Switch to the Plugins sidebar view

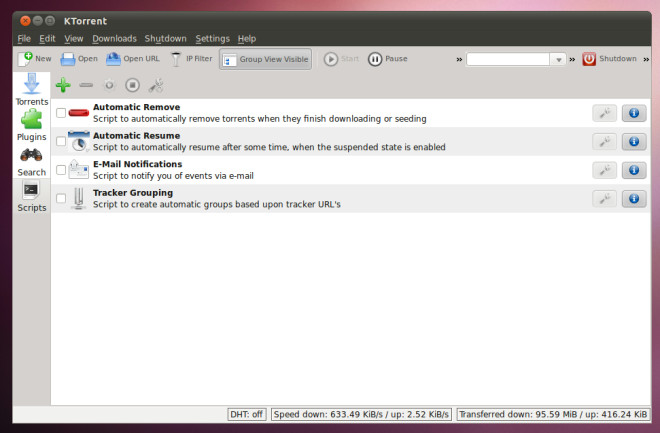[32, 125]
